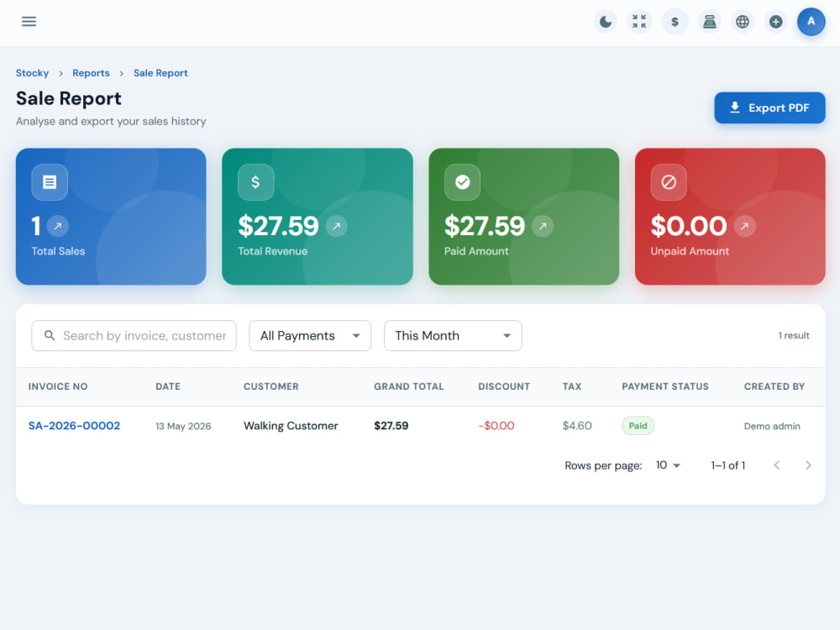The height and width of the screenshot is (630, 840).
Task: Click the search magnifier icon
Action: (x=50, y=335)
